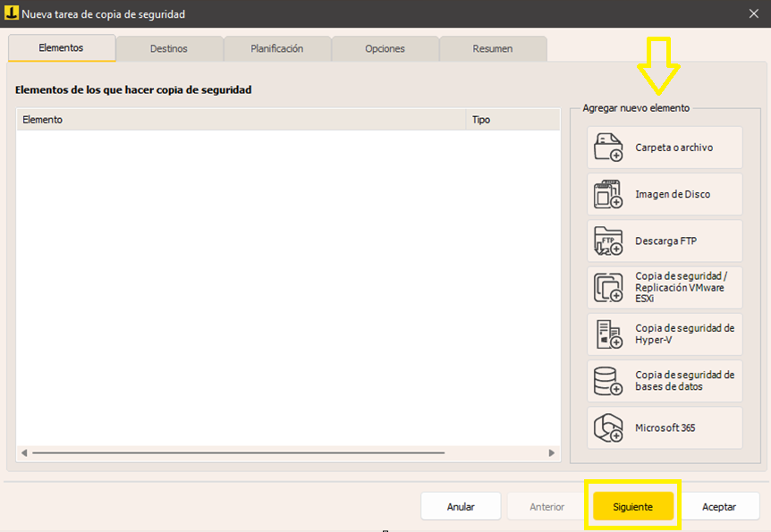The width and height of the screenshot is (771, 532).
Task: Click the Anular button
Action: 461,507
